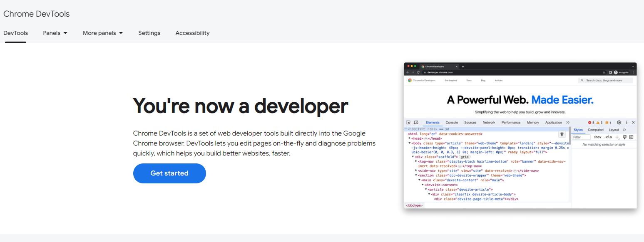
Task: Collapse the section dcc-devsite-wrapper node triangle
Action: (x=416, y=175)
